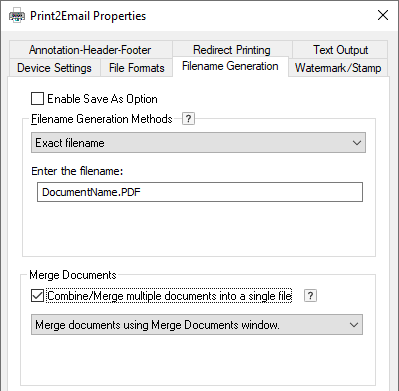This screenshot has width=399, height=391.
Task: Close the Print2Email Properties window
Action: point(383,15)
